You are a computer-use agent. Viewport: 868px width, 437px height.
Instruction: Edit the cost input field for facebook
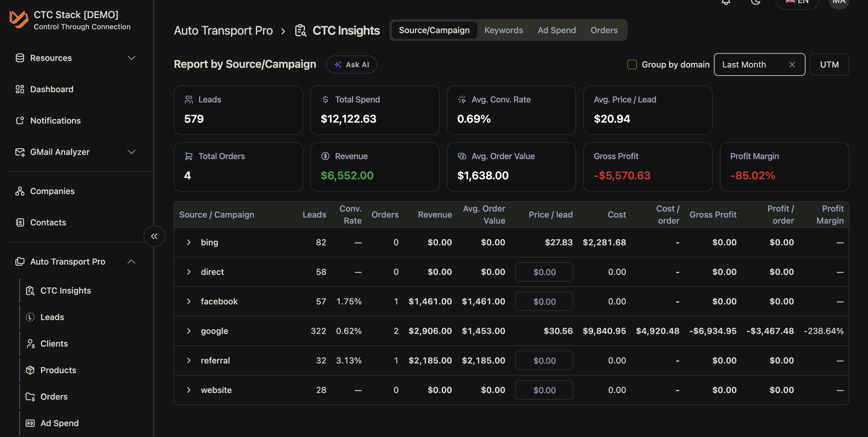coord(543,301)
